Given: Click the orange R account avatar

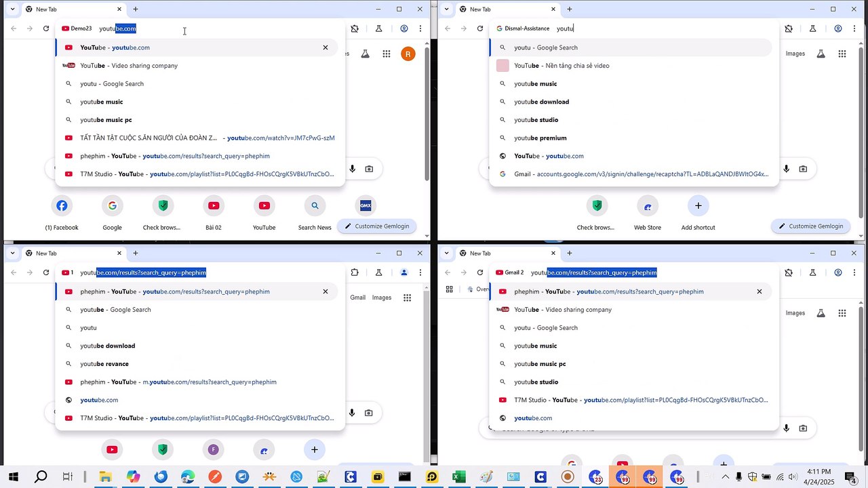Looking at the screenshot, I should [x=408, y=54].
